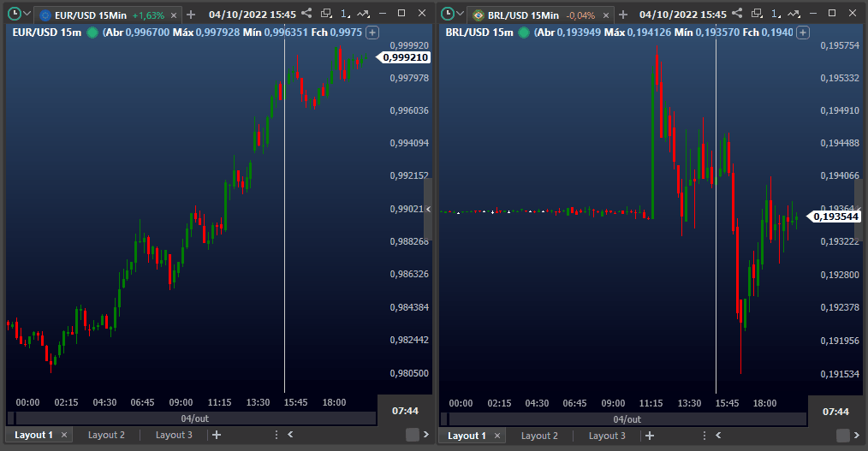Expand dropdown arrow next to left clock icon

[27, 15]
